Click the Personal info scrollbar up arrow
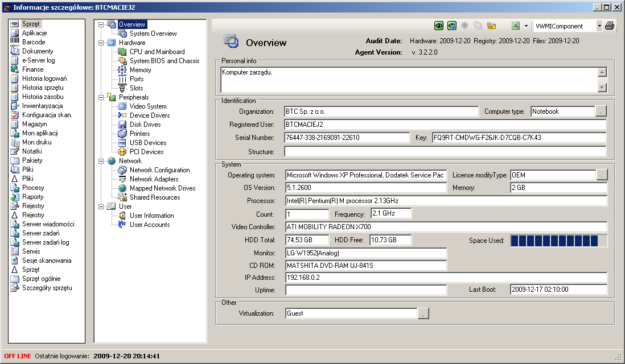Viewport: 625px width, 364px height. tap(602, 72)
